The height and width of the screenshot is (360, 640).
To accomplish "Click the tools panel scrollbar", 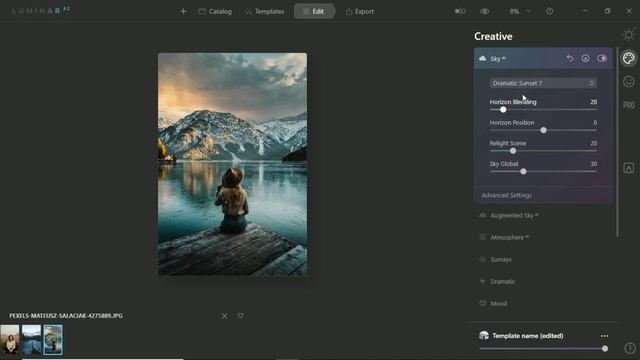I will (617, 142).
